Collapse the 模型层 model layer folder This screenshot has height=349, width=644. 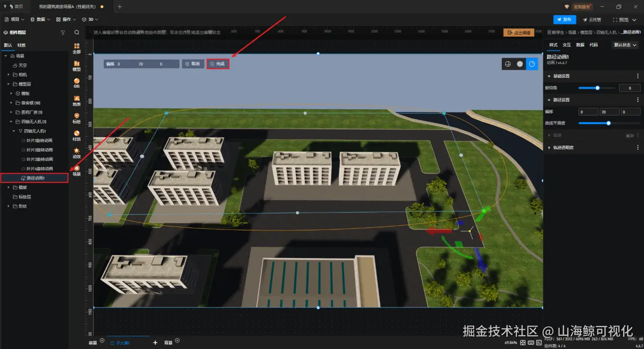(9, 84)
